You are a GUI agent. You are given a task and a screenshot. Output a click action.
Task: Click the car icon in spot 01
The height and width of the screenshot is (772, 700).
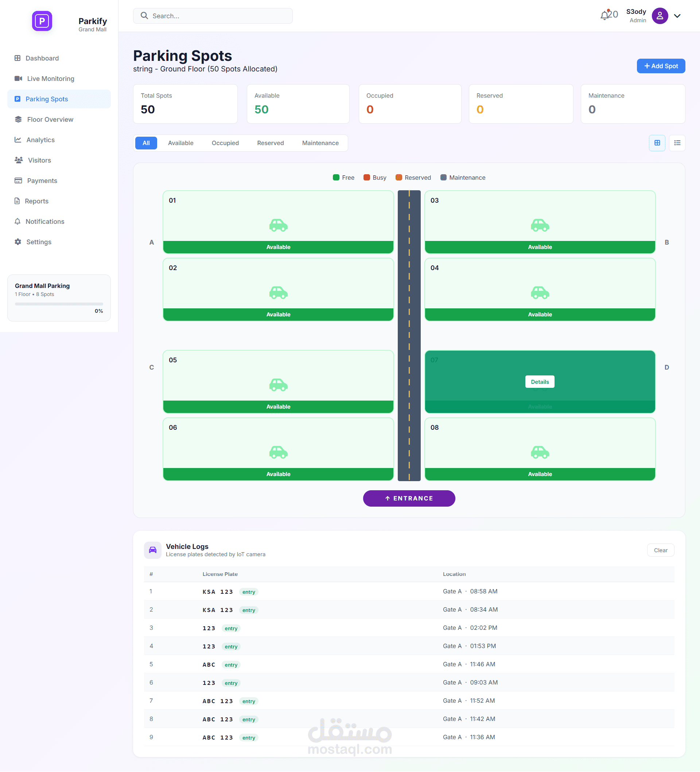279,225
